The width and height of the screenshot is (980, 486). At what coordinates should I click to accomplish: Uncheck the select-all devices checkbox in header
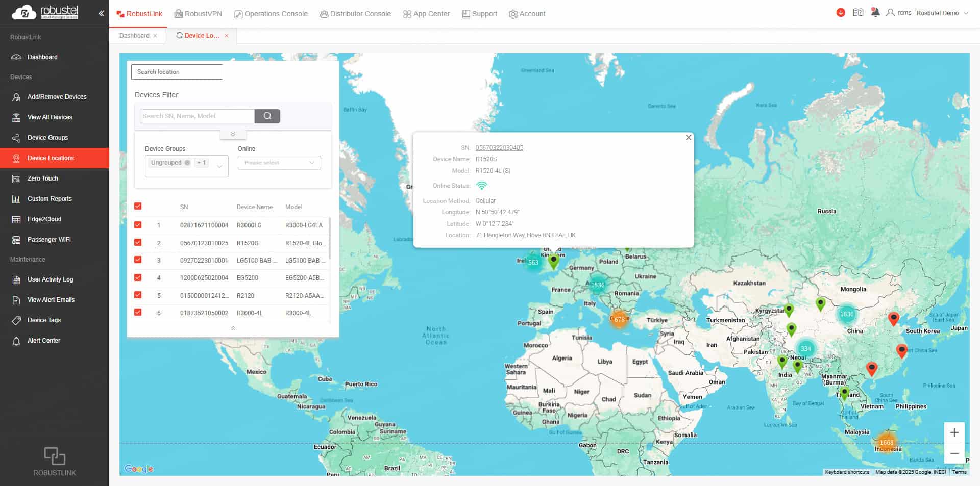coord(138,207)
